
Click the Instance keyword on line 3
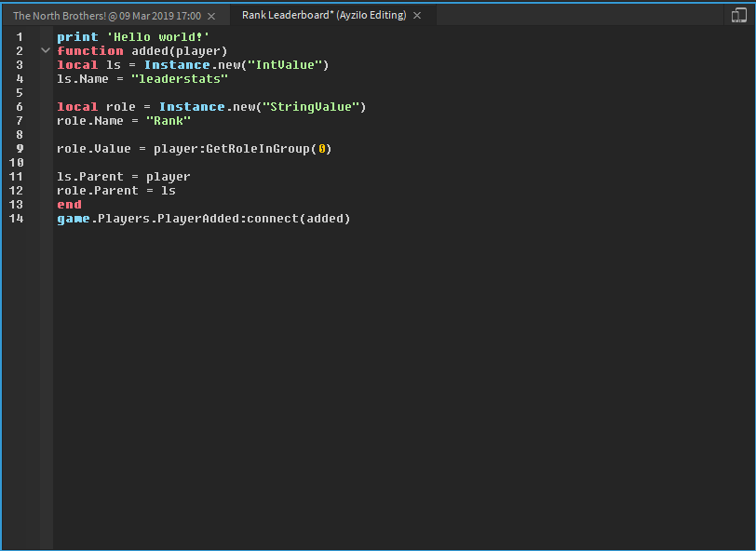[177, 64]
